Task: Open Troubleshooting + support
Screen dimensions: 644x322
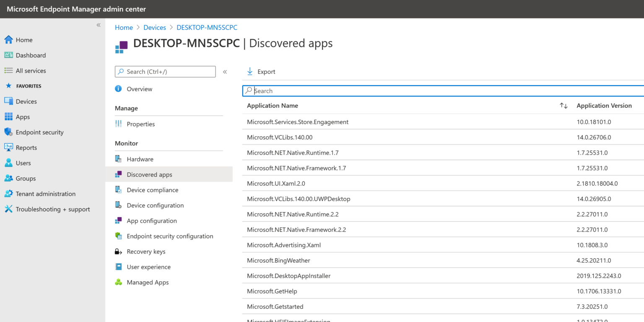Action: [x=53, y=209]
